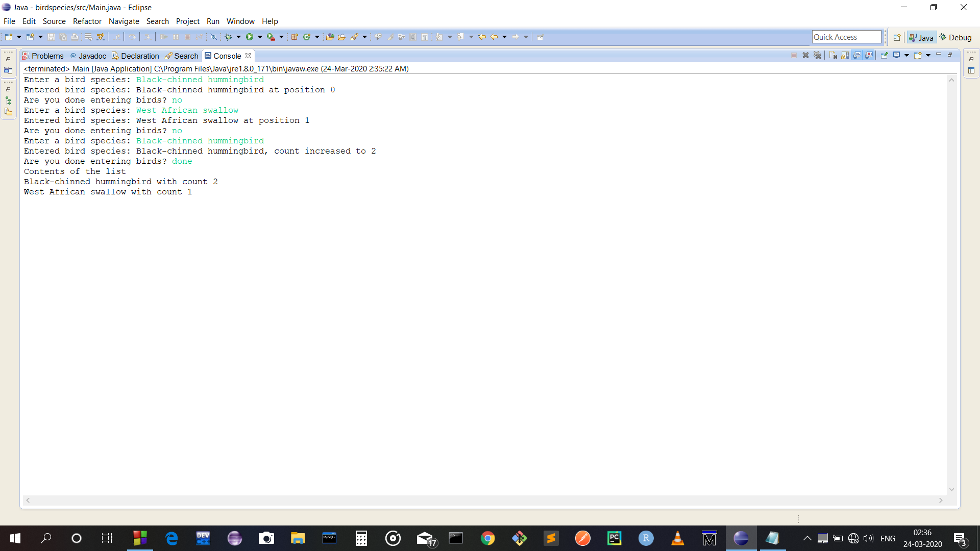Switch to the Debug perspective
The image size is (980, 551).
955,37
